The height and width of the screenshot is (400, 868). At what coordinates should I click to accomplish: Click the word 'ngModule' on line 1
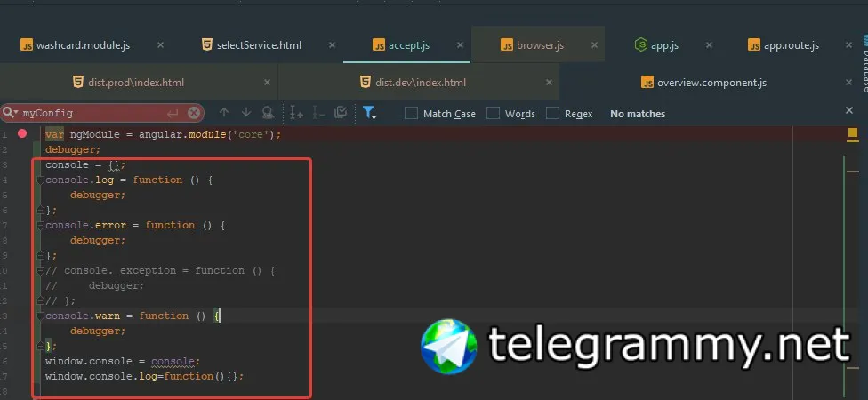[94, 134]
